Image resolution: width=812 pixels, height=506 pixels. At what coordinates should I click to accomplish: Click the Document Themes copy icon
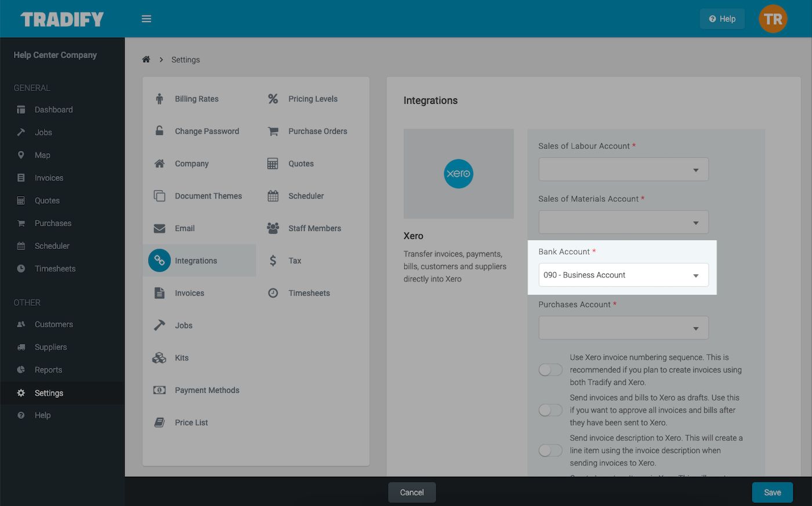click(x=159, y=196)
